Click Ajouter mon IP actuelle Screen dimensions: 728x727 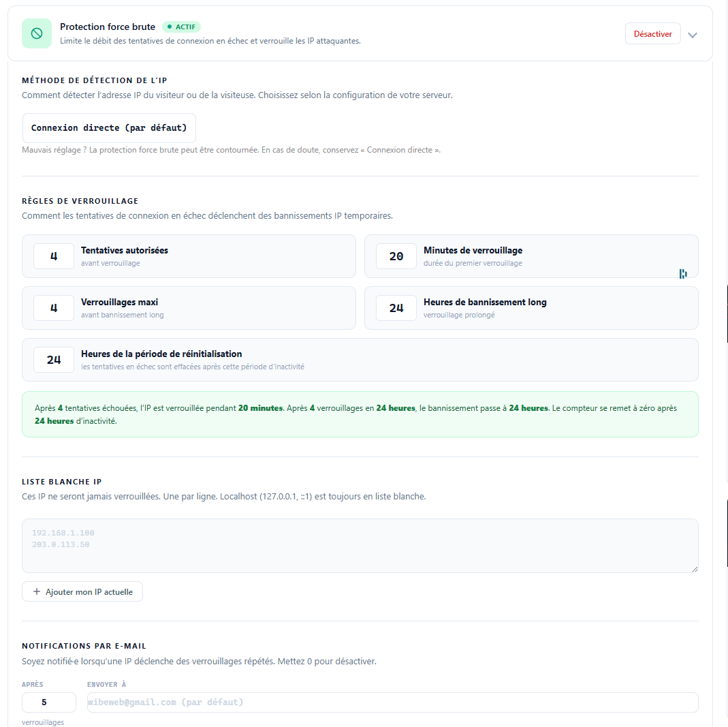pyautogui.click(x=82, y=591)
